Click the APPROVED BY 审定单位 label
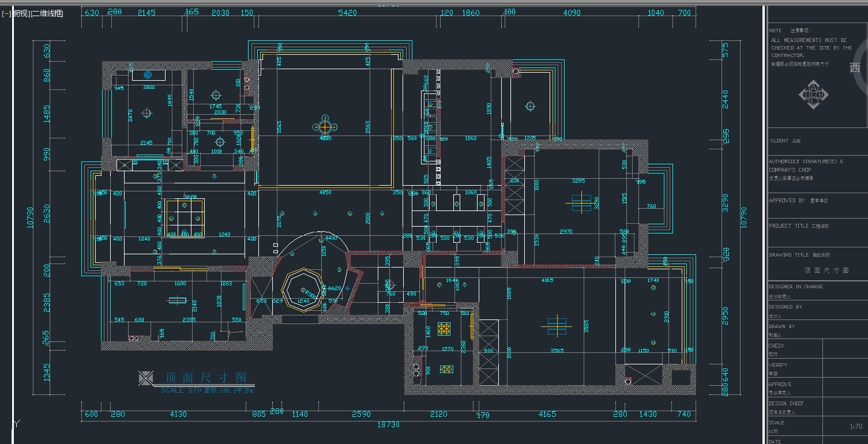This screenshot has height=444, width=868. [798, 201]
